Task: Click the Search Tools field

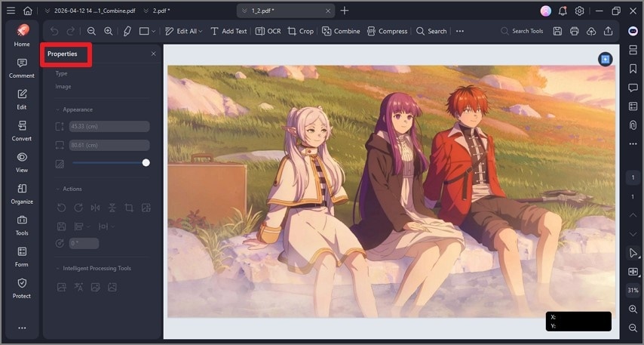Action: tap(522, 31)
